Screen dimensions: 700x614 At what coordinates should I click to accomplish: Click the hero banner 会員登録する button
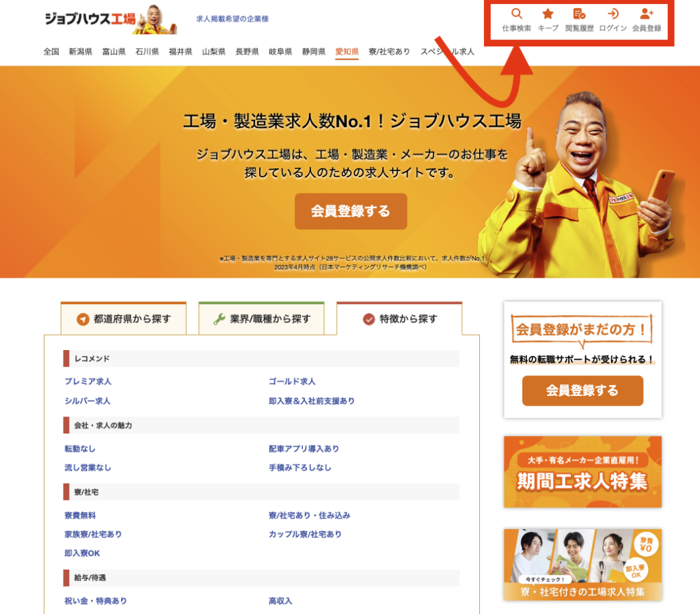coord(351,211)
